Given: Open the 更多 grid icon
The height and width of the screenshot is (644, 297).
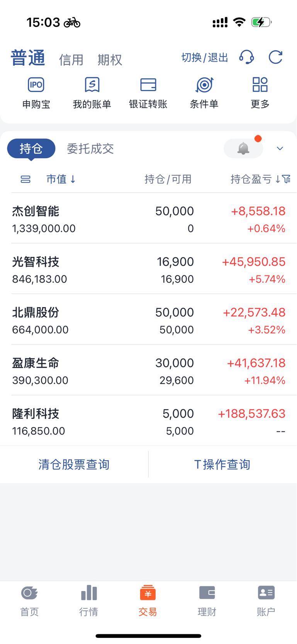Looking at the screenshot, I should pos(260,85).
